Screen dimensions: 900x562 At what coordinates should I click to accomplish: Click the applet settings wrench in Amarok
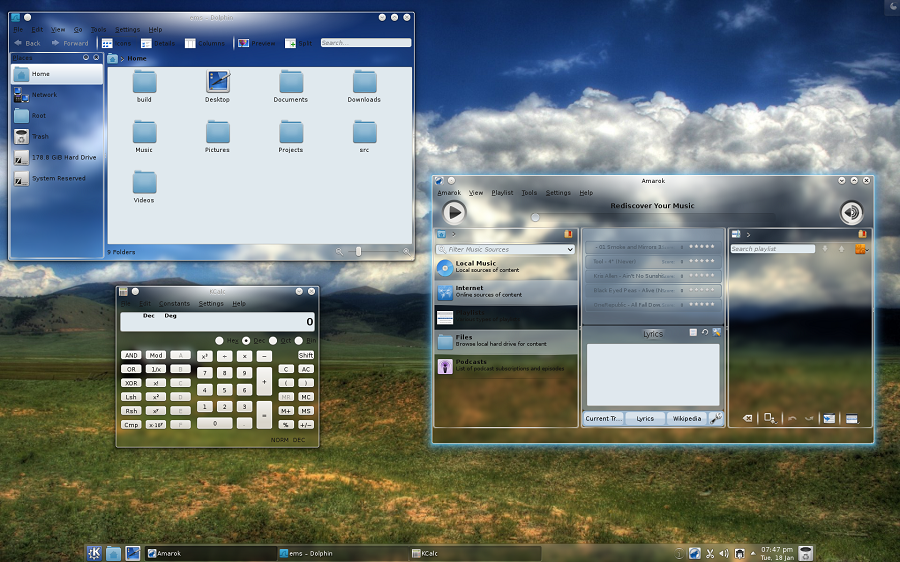point(716,419)
